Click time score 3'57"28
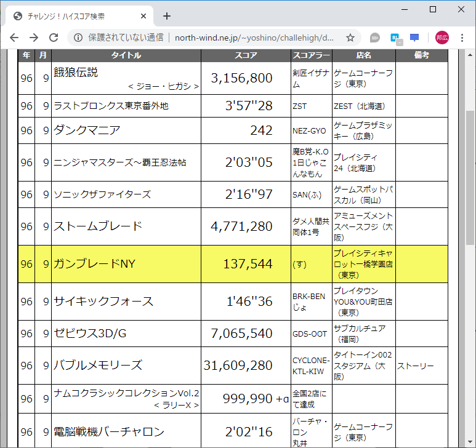Image resolution: width=476 pixels, height=448 pixels. [249, 106]
